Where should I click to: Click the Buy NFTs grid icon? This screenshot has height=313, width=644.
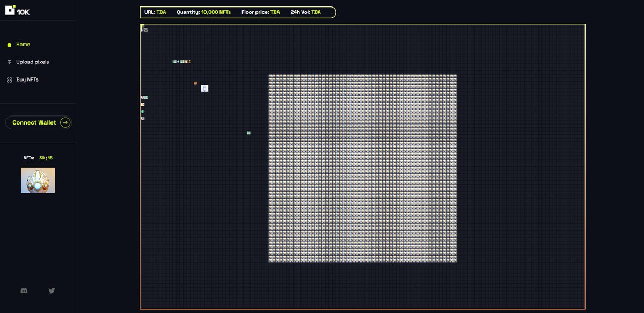pyautogui.click(x=9, y=80)
